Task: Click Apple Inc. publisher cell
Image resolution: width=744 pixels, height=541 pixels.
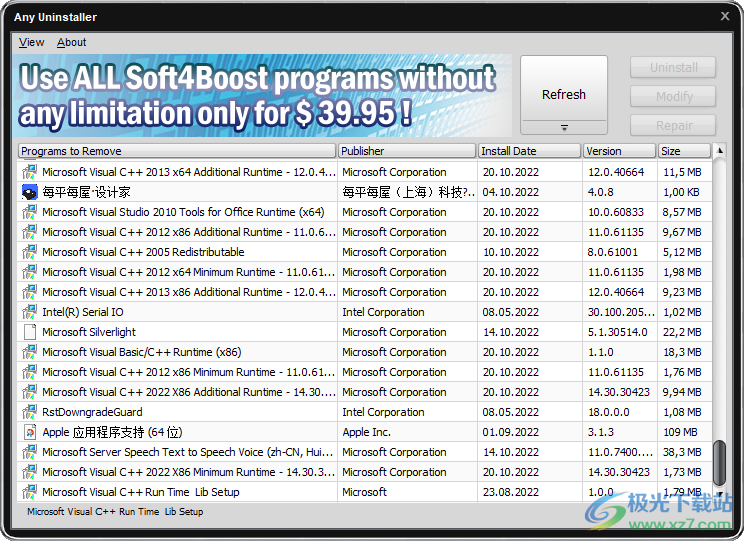Action: pos(407,432)
